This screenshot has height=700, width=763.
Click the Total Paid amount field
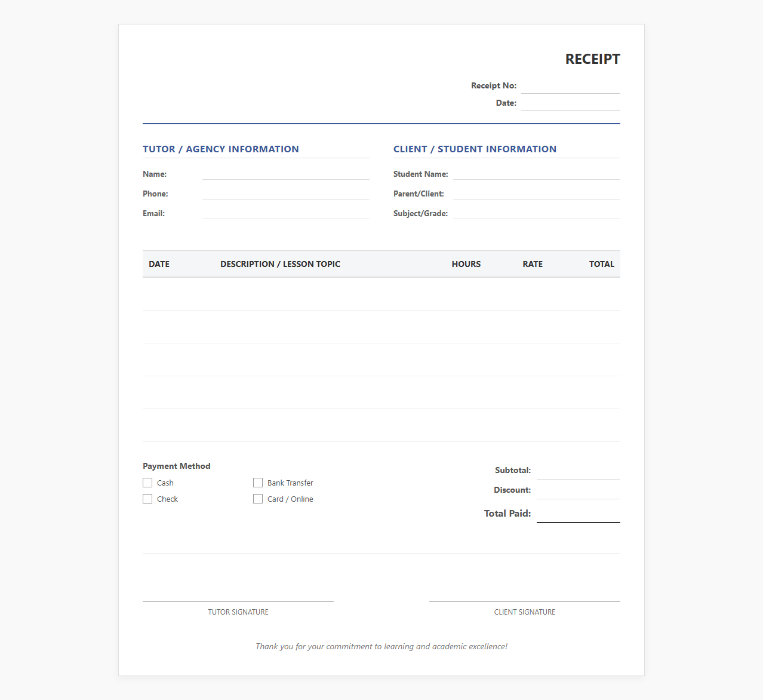pyautogui.click(x=579, y=513)
